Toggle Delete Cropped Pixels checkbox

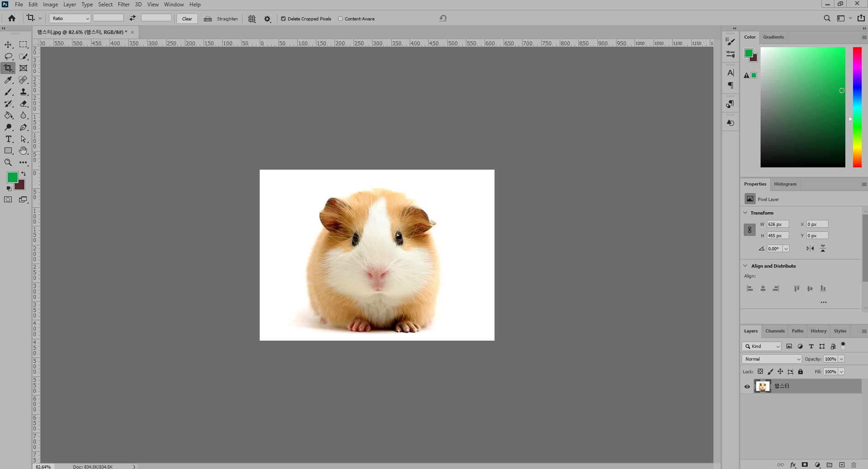283,19
